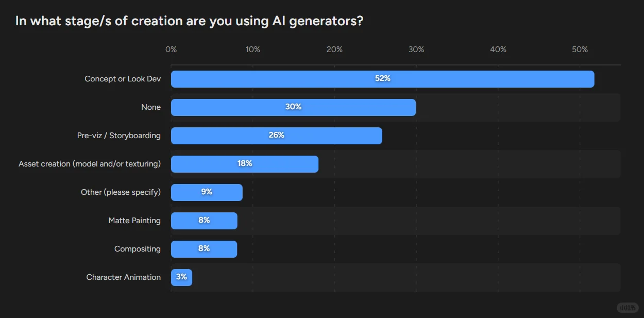Select the 30% None bar

click(293, 107)
